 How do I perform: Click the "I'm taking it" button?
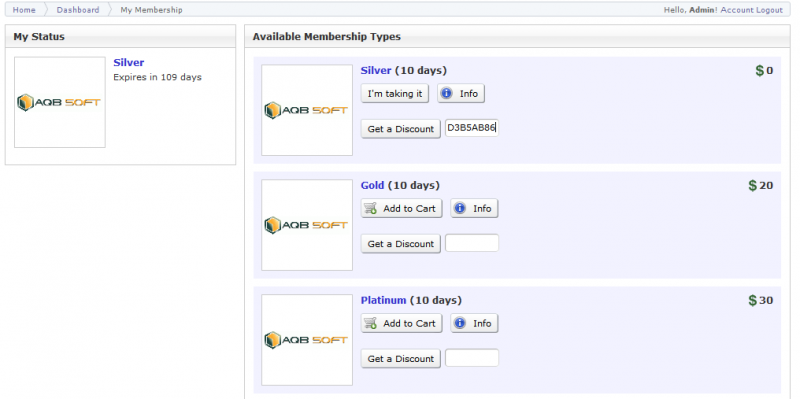395,93
